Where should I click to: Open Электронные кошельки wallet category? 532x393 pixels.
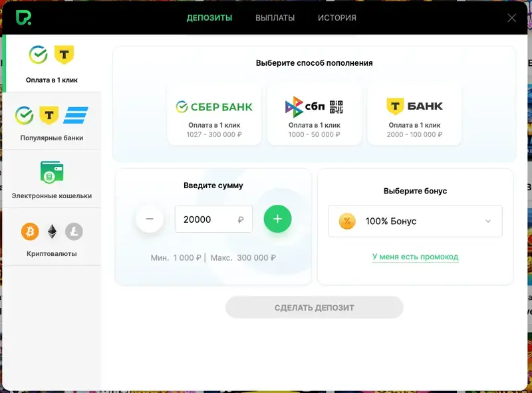tap(52, 178)
